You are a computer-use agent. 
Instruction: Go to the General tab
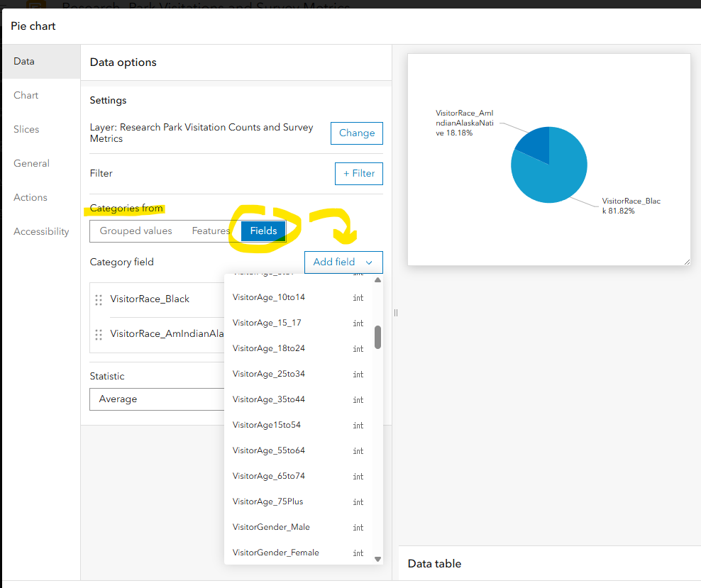41,163
